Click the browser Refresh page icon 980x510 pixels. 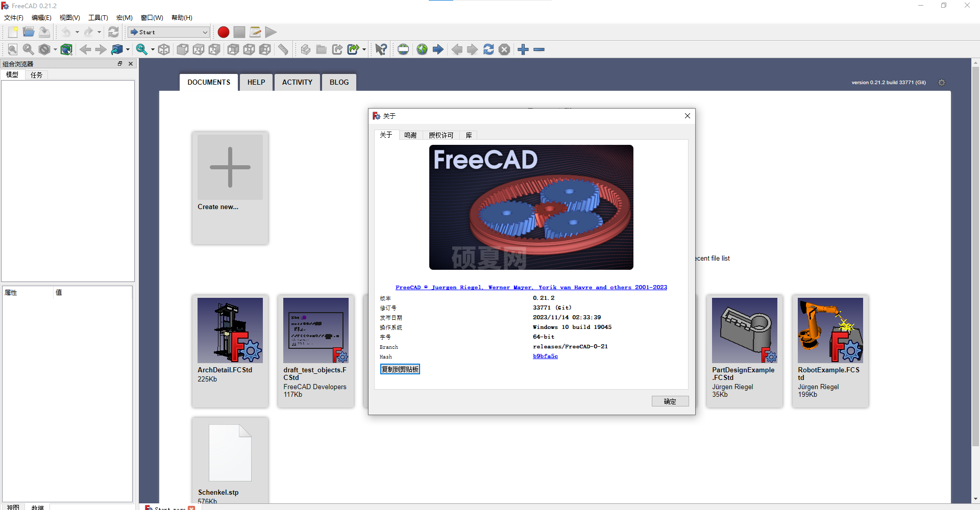pyautogui.click(x=488, y=49)
